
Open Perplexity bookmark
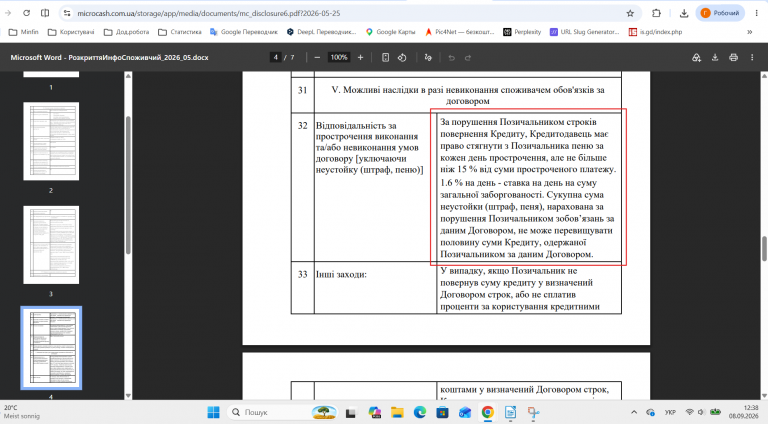(x=522, y=32)
